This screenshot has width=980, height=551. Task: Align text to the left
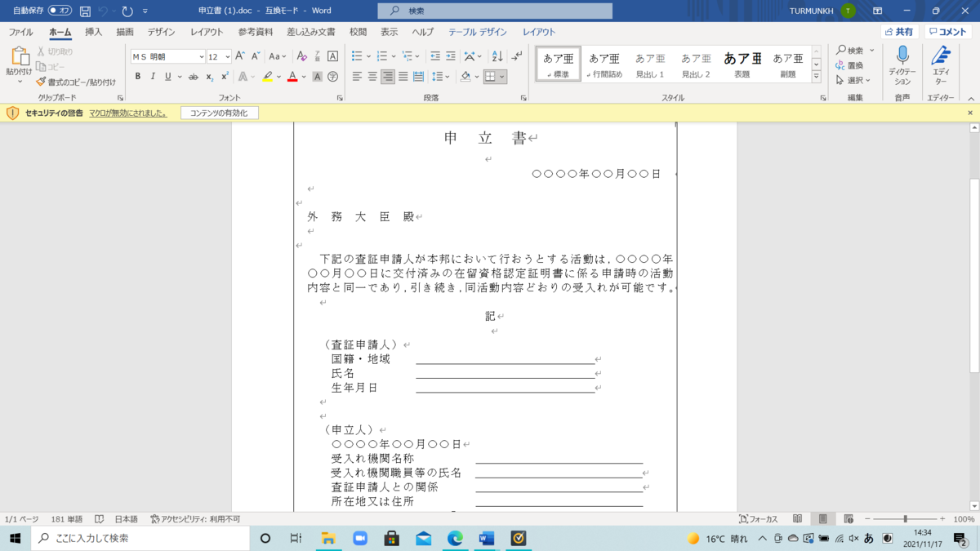[357, 77]
